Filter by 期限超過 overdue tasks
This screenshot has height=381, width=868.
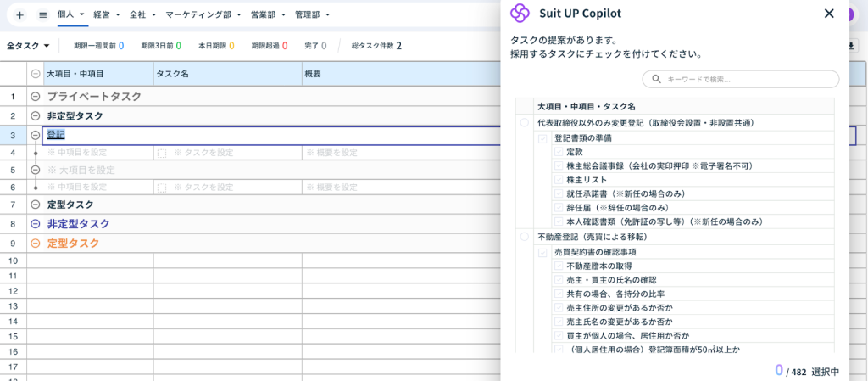(x=268, y=46)
